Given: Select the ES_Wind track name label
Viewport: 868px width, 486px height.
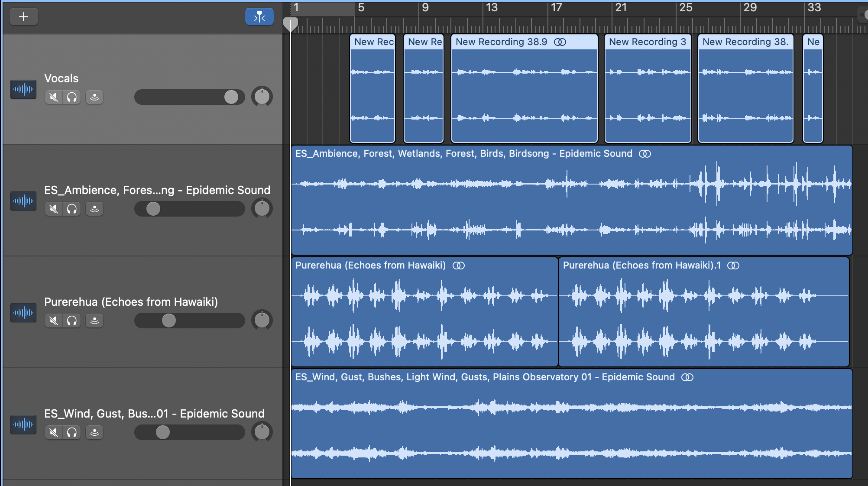Looking at the screenshot, I should pos(154,414).
